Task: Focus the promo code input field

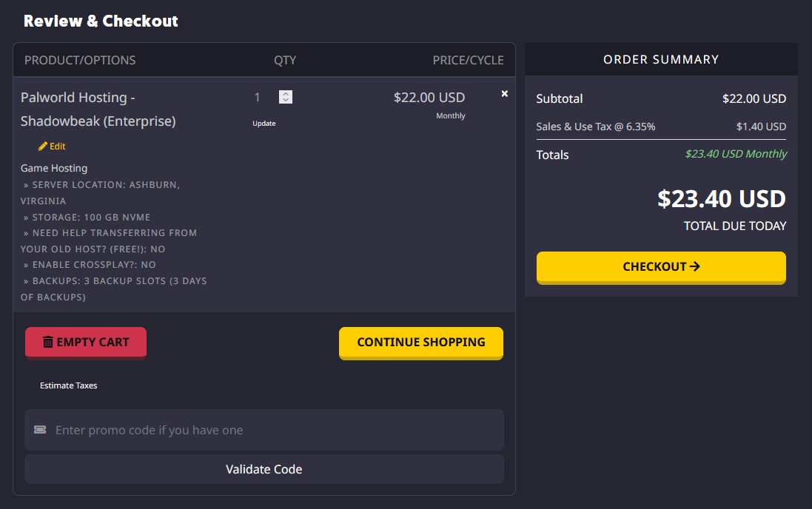Action: click(264, 430)
